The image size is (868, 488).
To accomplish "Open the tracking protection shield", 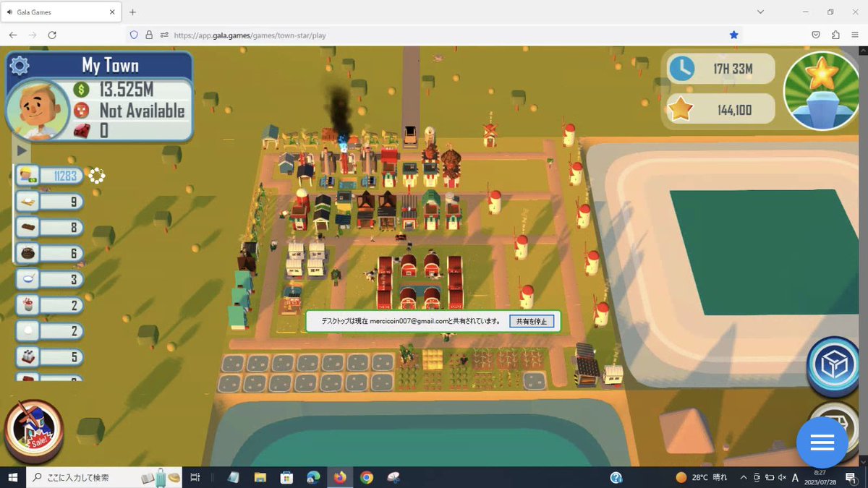I will [x=134, y=35].
